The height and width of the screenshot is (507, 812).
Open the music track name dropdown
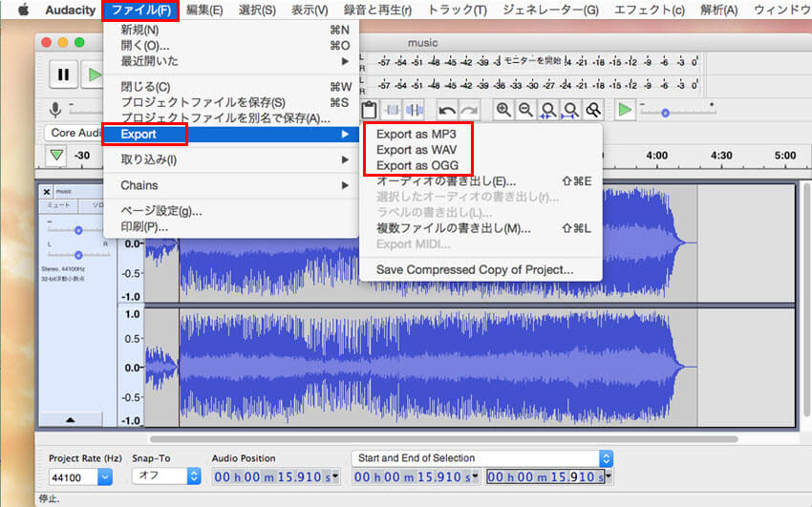pos(79,192)
